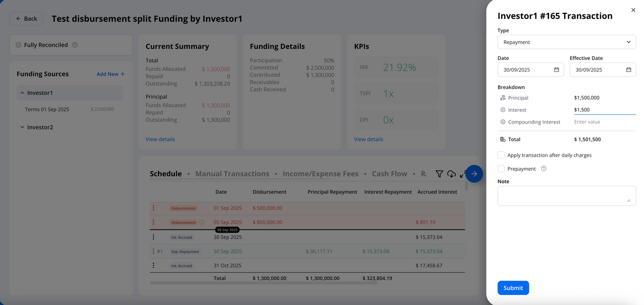Select Terms 01 Sep 2025 entry
Viewport: 644px width, 305px height.
tap(69, 109)
